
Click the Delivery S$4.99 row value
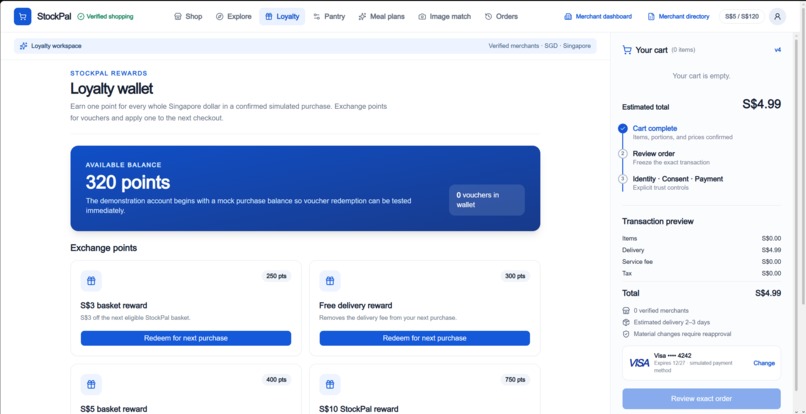point(772,250)
